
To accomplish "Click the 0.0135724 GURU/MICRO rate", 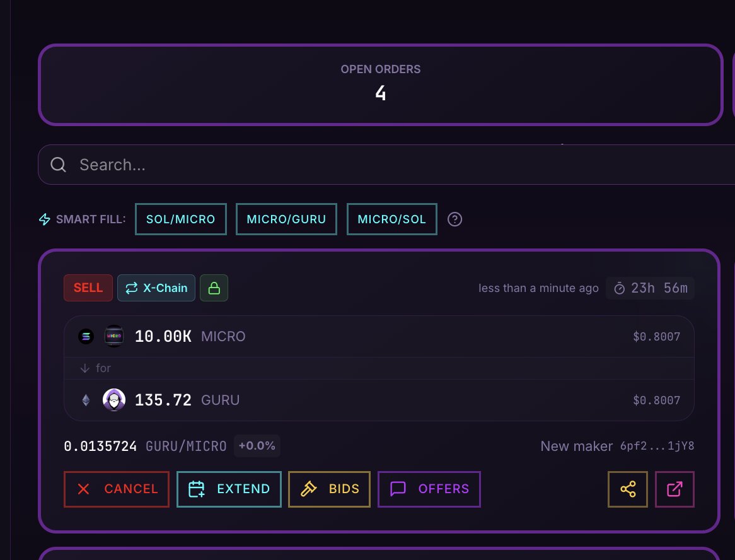I will point(146,446).
